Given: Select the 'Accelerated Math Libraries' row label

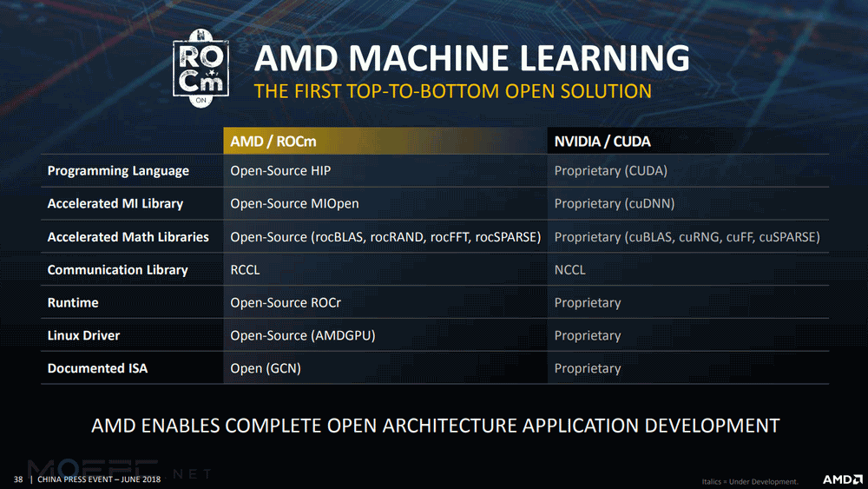Looking at the screenshot, I should tap(128, 237).
